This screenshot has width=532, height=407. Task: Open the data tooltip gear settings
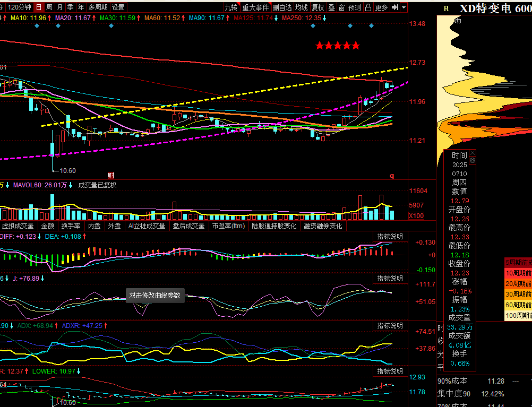point(473,160)
